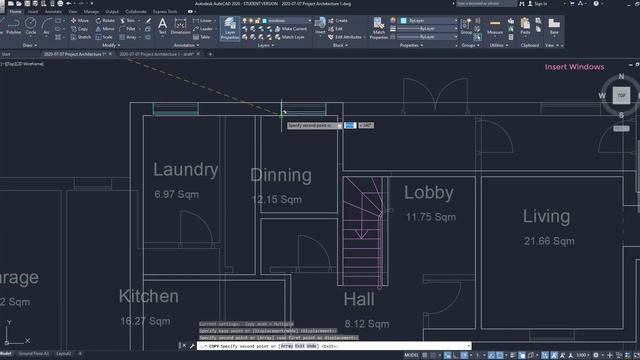The height and width of the screenshot is (360, 640).
Task: Expand the Properties panel
Action: tap(411, 45)
